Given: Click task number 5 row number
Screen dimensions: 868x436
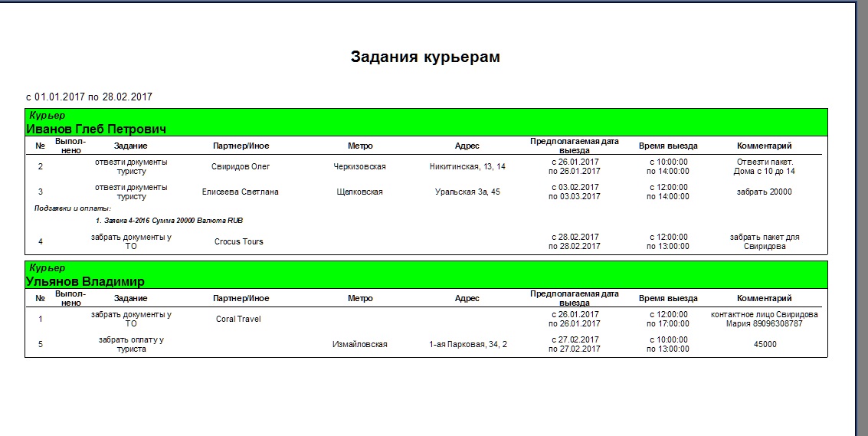Looking at the screenshot, I should click(40, 345).
